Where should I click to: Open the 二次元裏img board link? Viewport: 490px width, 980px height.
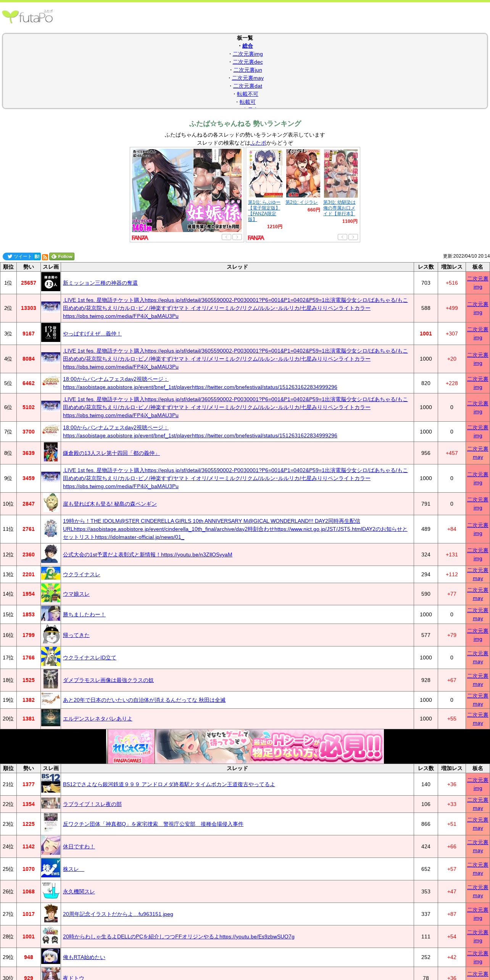[x=248, y=54]
